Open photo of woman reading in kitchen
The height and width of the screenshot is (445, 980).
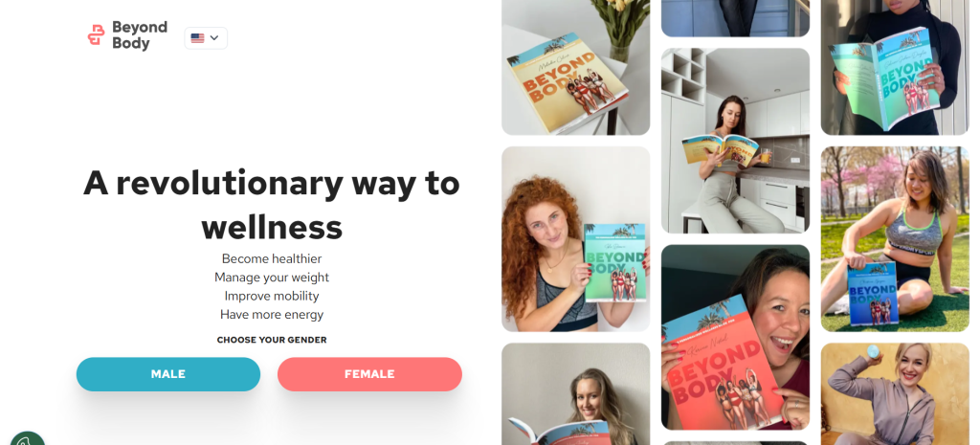tap(735, 141)
